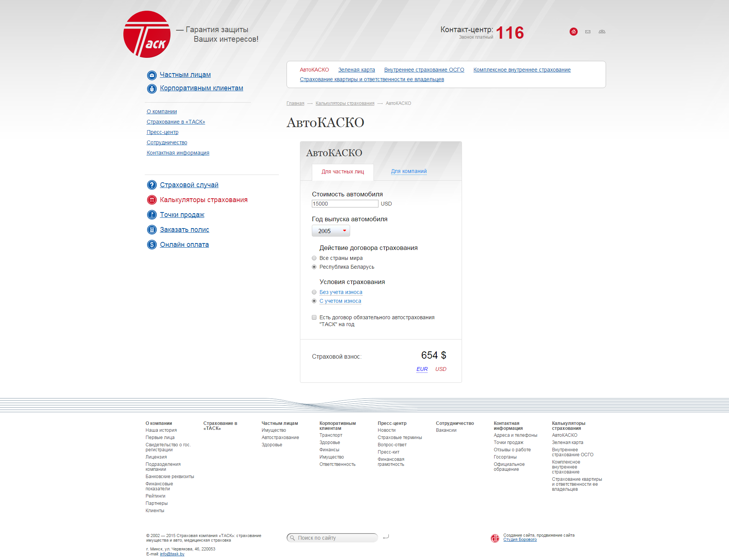The image size is (729, 560).
Task: Click the TASK company logo
Action: (x=147, y=34)
